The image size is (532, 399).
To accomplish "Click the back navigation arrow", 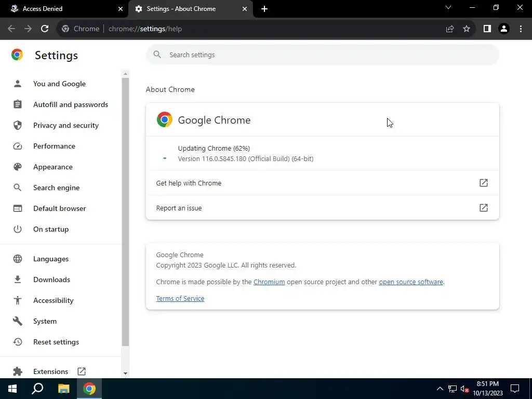I will click(11, 29).
